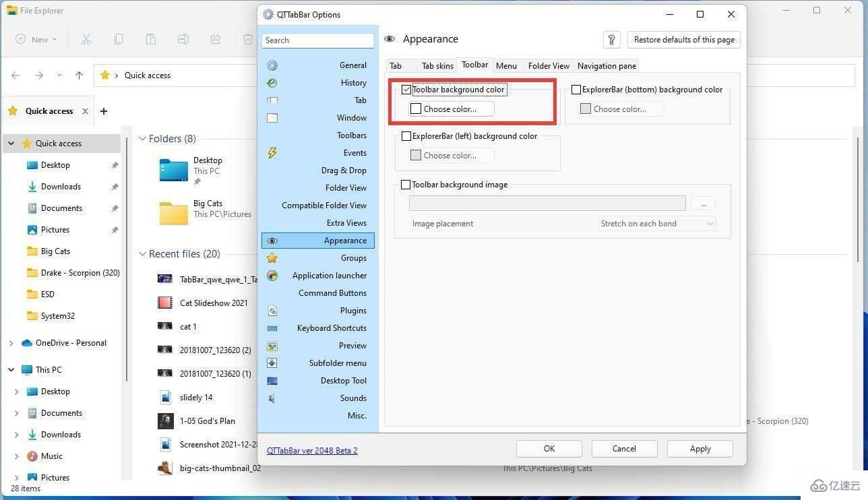Open the Groups category with star icon
868x500 pixels.
coord(318,258)
